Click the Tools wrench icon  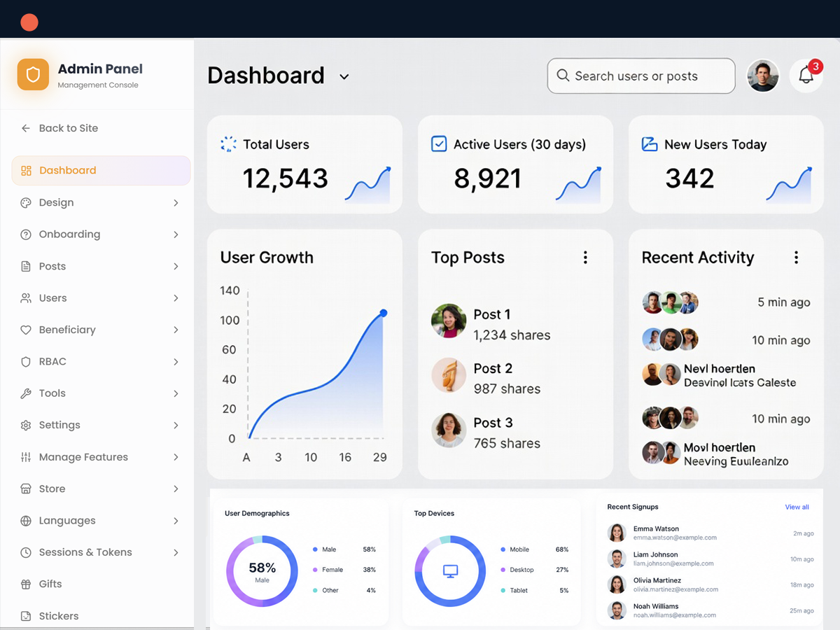(x=26, y=393)
